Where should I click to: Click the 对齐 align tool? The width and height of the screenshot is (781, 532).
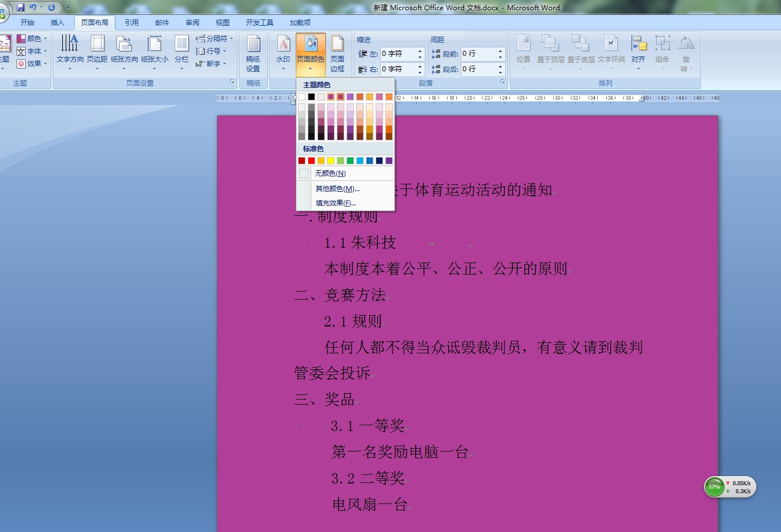click(x=638, y=53)
